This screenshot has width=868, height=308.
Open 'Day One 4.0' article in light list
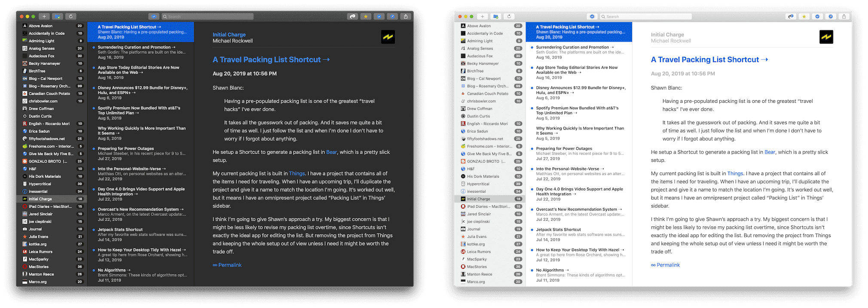point(579,194)
